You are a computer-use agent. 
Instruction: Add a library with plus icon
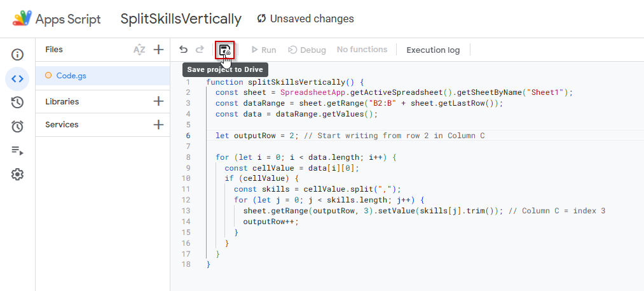(158, 101)
